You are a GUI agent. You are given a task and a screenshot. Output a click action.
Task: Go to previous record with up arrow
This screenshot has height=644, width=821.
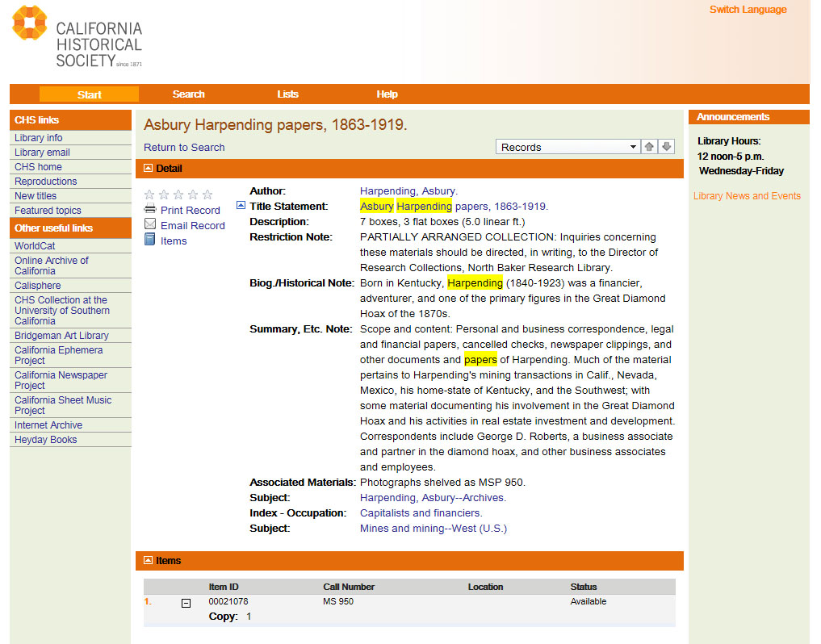(649, 147)
